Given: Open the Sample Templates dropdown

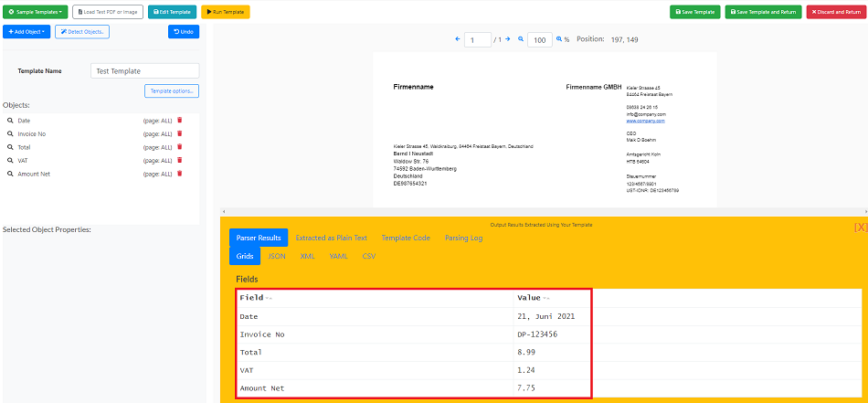Looking at the screenshot, I should tap(36, 12).
